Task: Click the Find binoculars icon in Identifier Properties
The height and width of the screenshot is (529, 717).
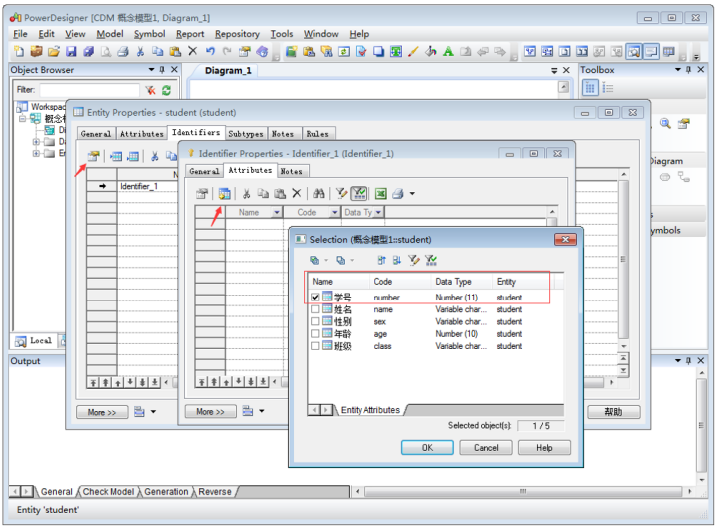Action: (x=318, y=193)
